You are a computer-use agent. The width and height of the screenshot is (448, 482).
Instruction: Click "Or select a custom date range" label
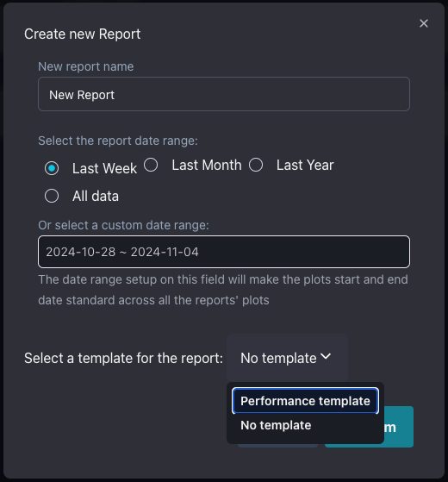pos(123,225)
